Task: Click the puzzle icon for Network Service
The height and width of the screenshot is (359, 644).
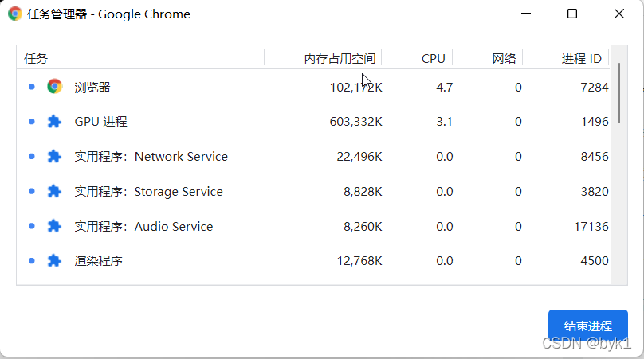Action: [x=54, y=157]
